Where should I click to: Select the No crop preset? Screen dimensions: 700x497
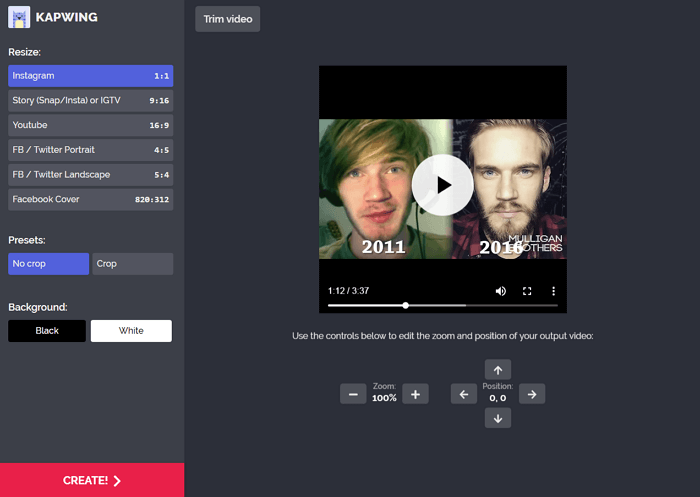(x=48, y=264)
